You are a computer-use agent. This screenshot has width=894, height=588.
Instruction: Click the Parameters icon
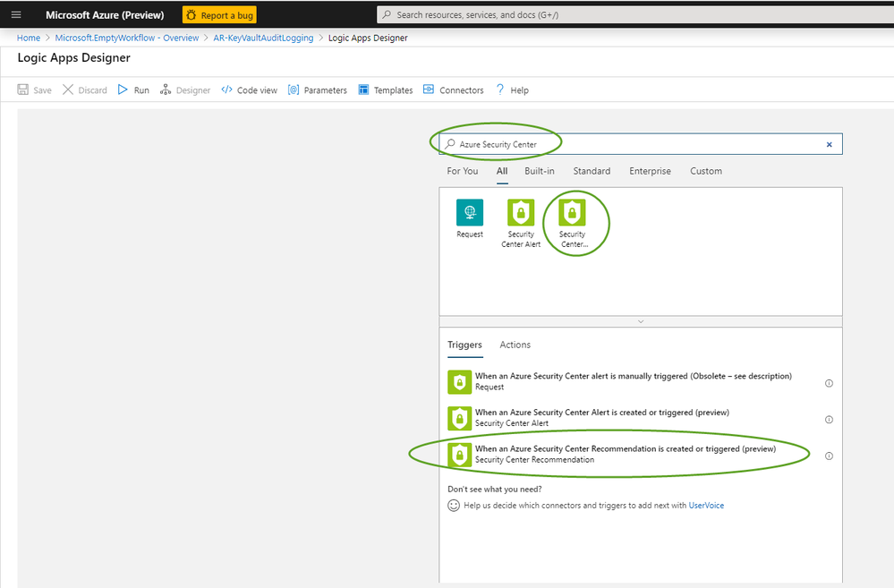click(293, 89)
